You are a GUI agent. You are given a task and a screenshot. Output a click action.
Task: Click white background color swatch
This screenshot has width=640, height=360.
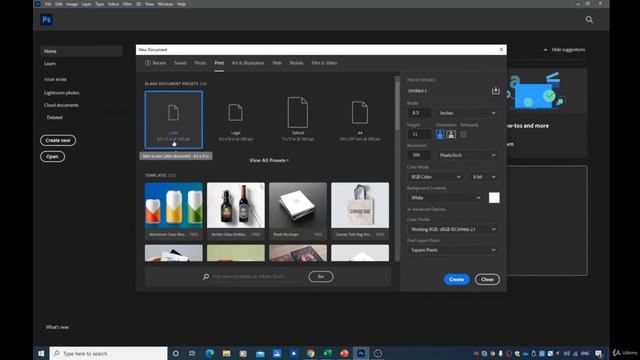[x=494, y=198]
